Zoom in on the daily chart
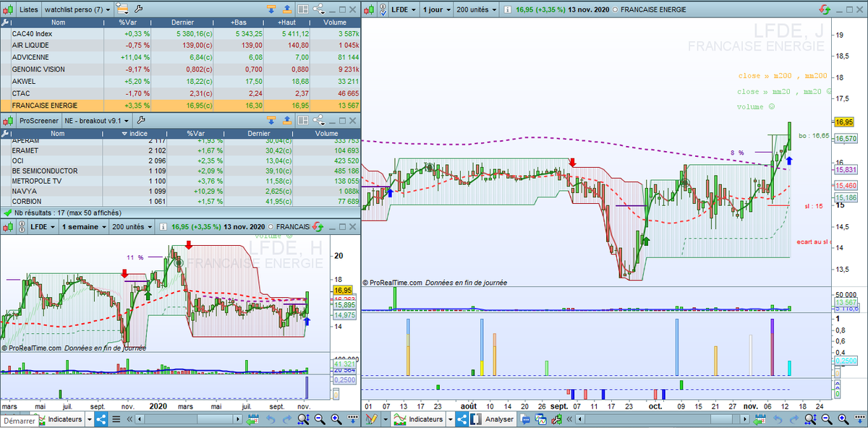 pos(843,419)
